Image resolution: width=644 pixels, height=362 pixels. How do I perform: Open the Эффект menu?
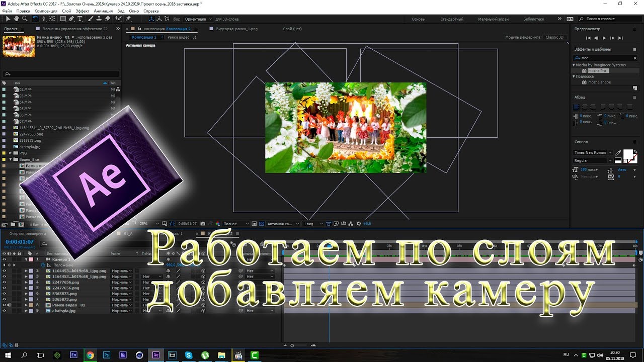83,11
